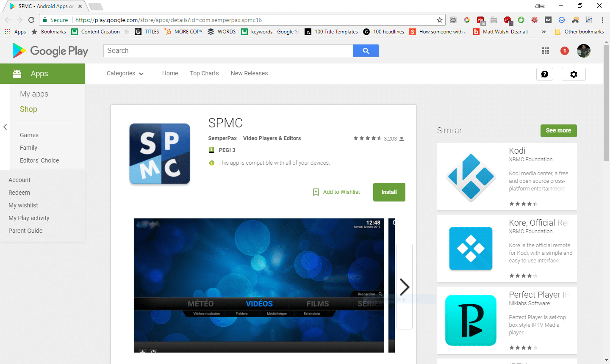Click Add to Wishlist
The width and height of the screenshot is (610, 364).
coord(336,192)
